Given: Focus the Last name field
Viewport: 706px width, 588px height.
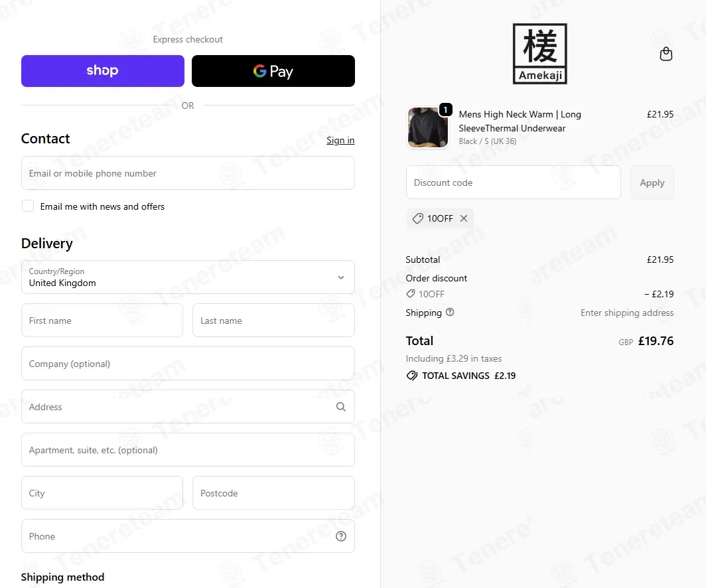Looking at the screenshot, I should (x=274, y=320).
